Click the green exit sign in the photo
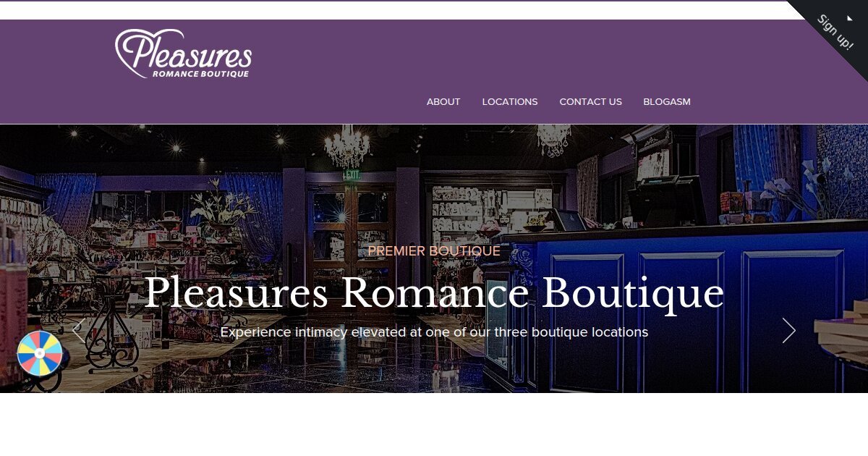 point(352,174)
